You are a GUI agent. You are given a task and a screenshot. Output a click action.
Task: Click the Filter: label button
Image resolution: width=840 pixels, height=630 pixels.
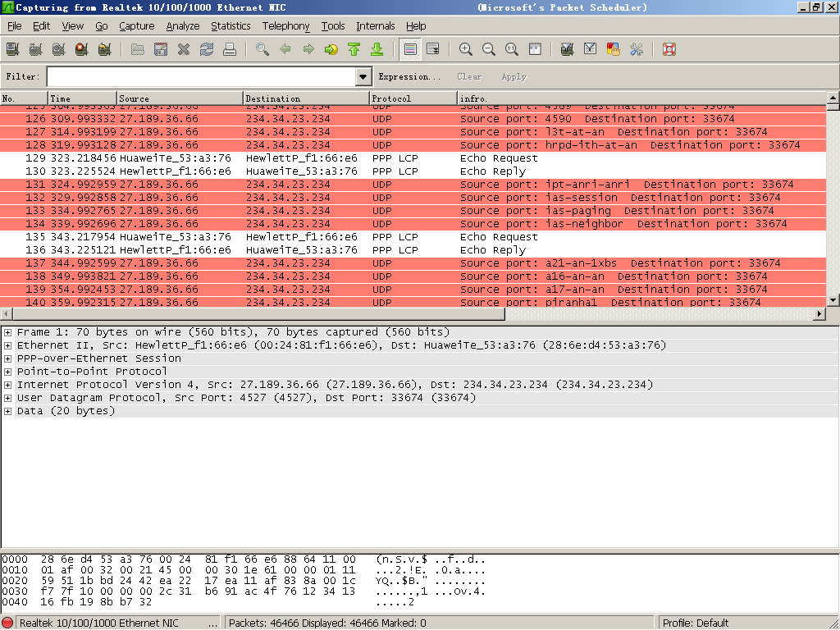click(x=22, y=76)
